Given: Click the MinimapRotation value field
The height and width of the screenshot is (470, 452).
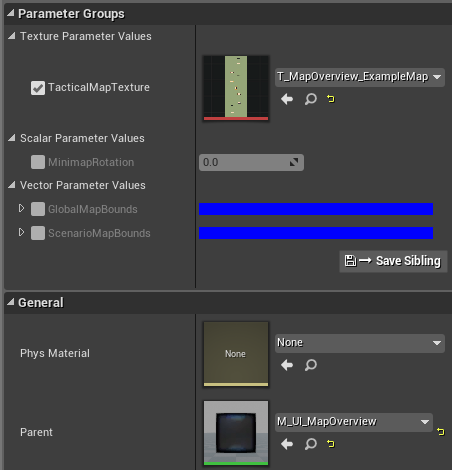Looking at the screenshot, I should click(x=251, y=162).
